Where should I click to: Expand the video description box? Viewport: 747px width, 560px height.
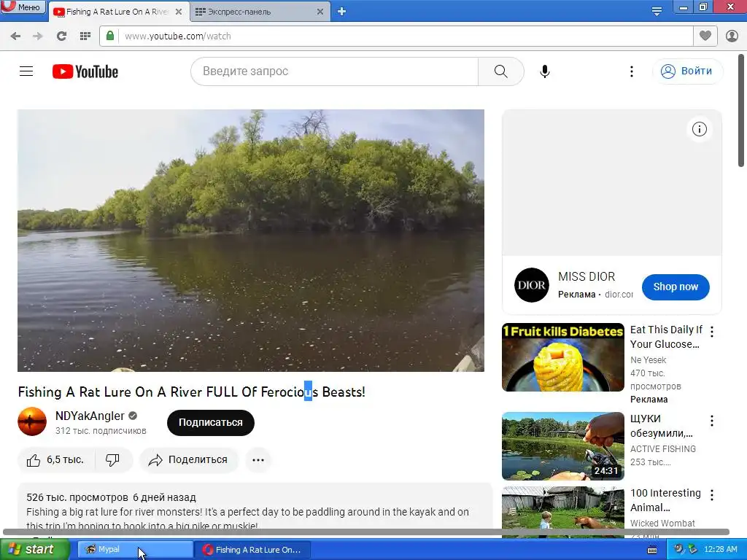click(x=255, y=510)
